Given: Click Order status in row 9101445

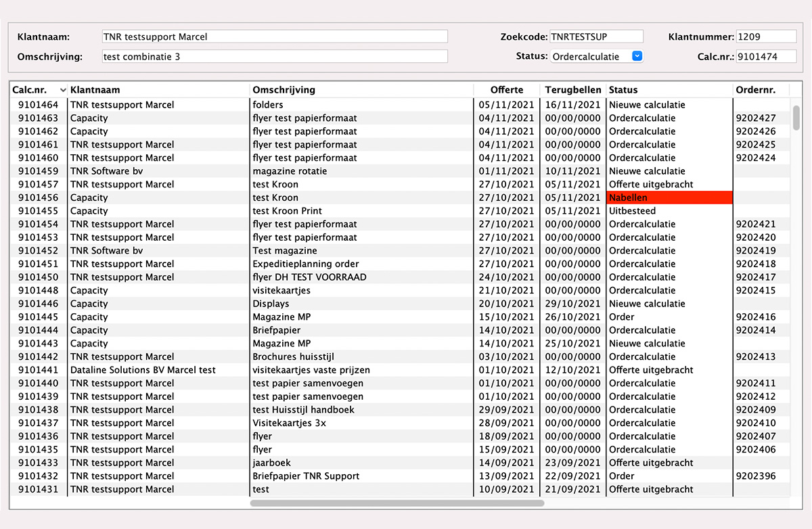Looking at the screenshot, I should click(622, 317).
